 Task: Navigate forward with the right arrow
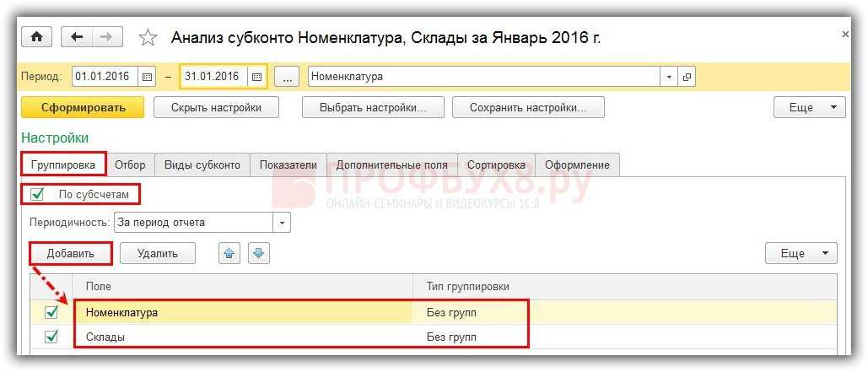(x=107, y=37)
